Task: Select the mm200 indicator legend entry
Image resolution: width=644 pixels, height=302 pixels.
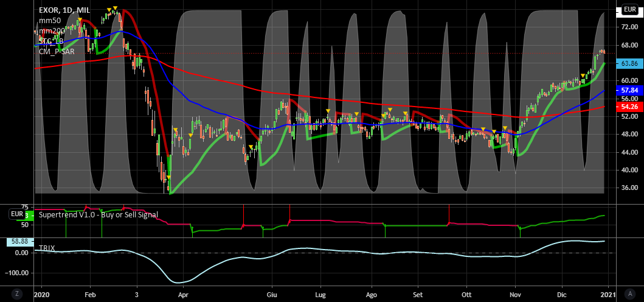Action: pyautogui.click(x=52, y=31)
